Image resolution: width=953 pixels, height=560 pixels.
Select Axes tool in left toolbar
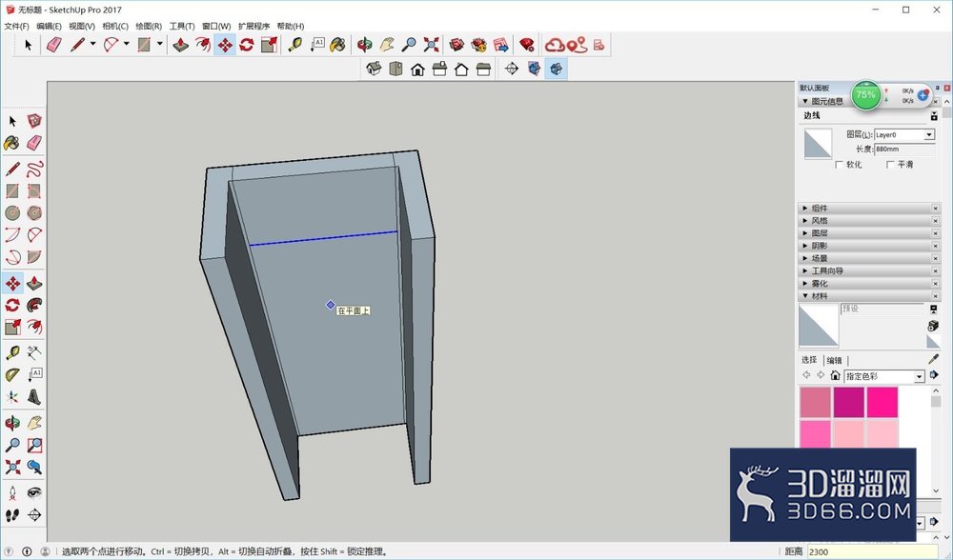(x=12, y=397)
